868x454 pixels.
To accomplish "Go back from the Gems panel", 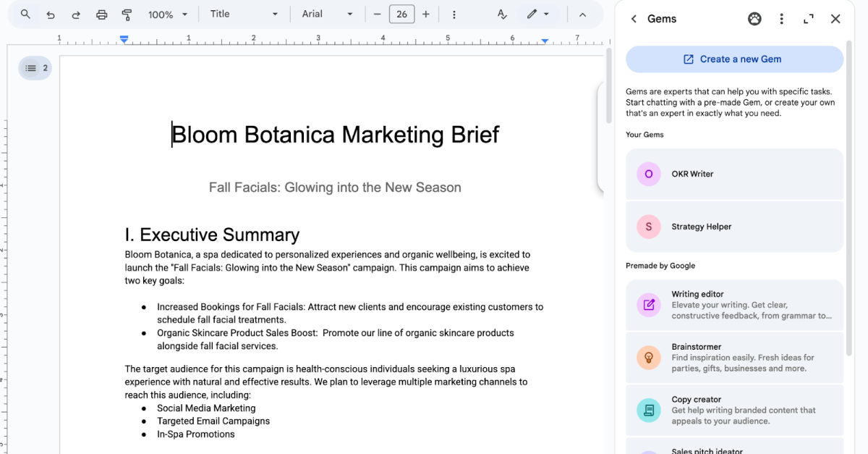I will 634,19.
